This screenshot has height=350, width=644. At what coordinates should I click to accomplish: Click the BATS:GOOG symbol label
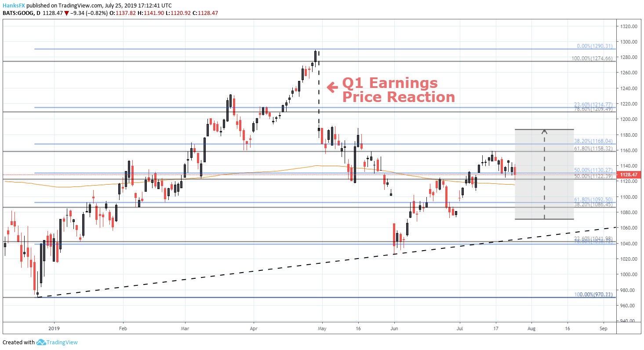click(x=19, y=13)
